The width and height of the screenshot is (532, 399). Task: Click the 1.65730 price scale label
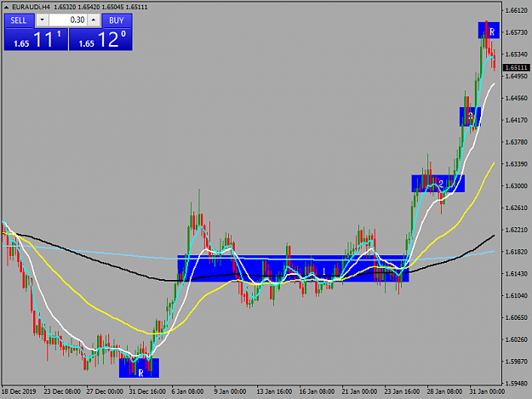tap(517, 32)
